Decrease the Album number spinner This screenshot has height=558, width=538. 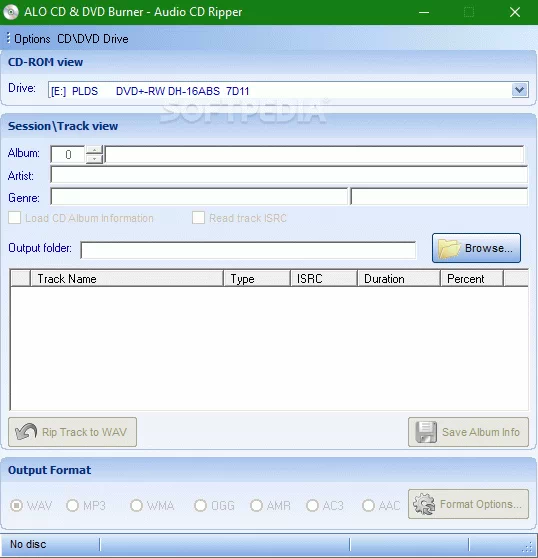94,159
